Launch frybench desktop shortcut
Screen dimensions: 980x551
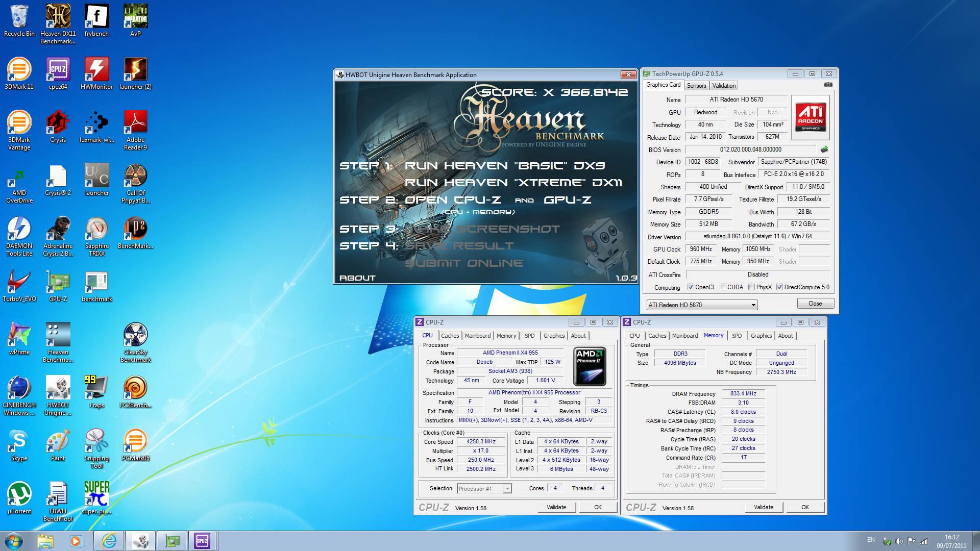(96, 20)
